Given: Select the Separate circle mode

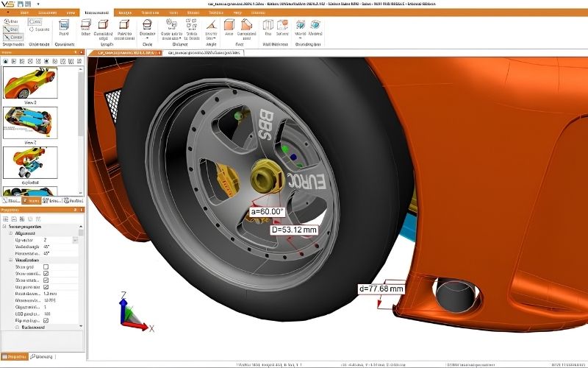Looking at the screenshot, I should (x=40, y=29).
